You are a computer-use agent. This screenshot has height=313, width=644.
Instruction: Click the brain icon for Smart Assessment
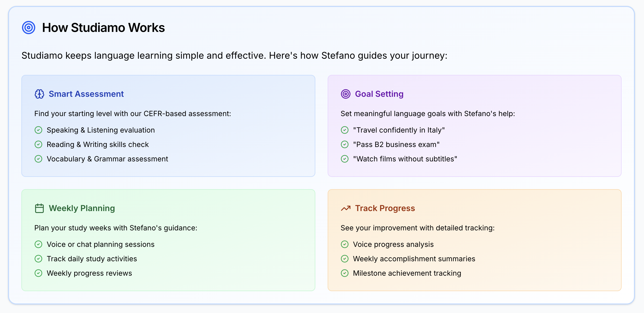pos(39,94)
